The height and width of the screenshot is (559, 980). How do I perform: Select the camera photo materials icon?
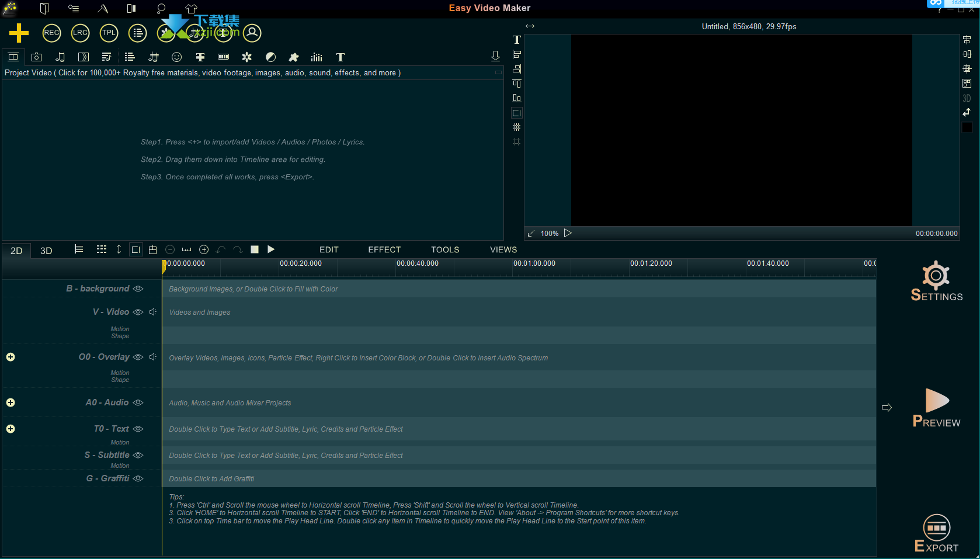pos(36,57)
